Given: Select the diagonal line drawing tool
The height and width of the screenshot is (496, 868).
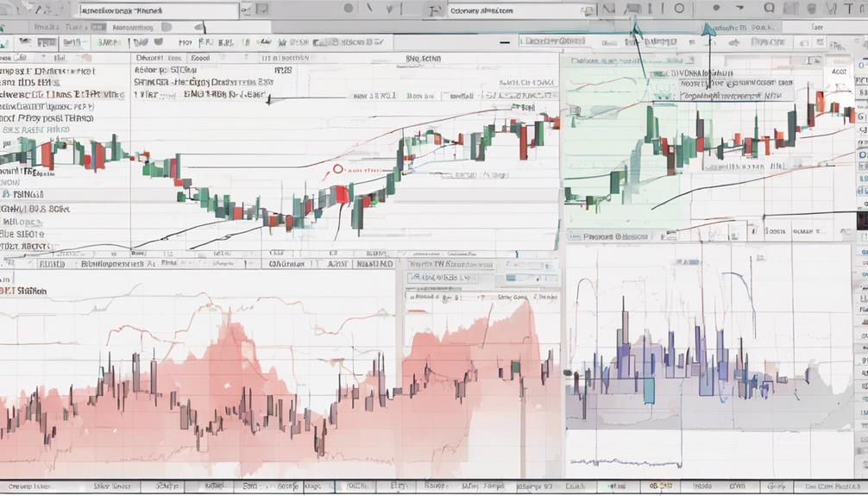Looking at the screenshot, I should (x=370, y=9).
